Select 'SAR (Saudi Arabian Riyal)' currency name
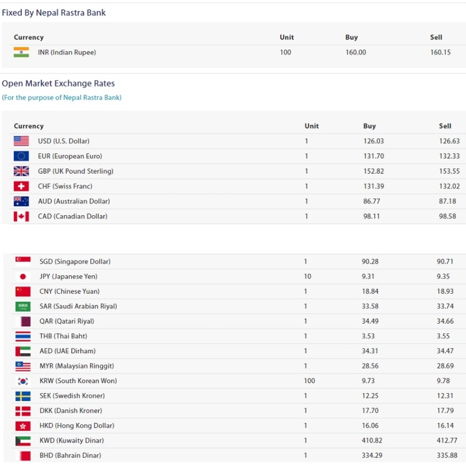Image resolution: width=466 pixels, height=476 pixels. point(78,307)
